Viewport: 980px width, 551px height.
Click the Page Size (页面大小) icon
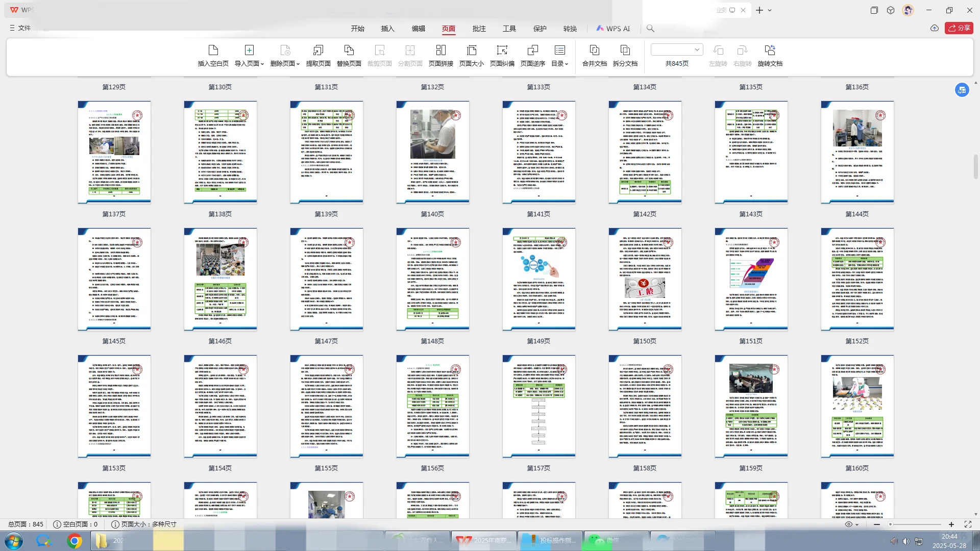471,51
